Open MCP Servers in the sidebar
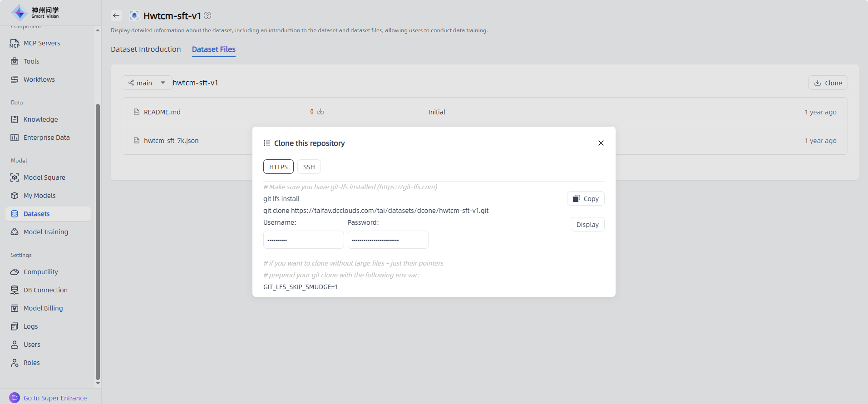Screen dimensions: 868x404 pos(42,43)
